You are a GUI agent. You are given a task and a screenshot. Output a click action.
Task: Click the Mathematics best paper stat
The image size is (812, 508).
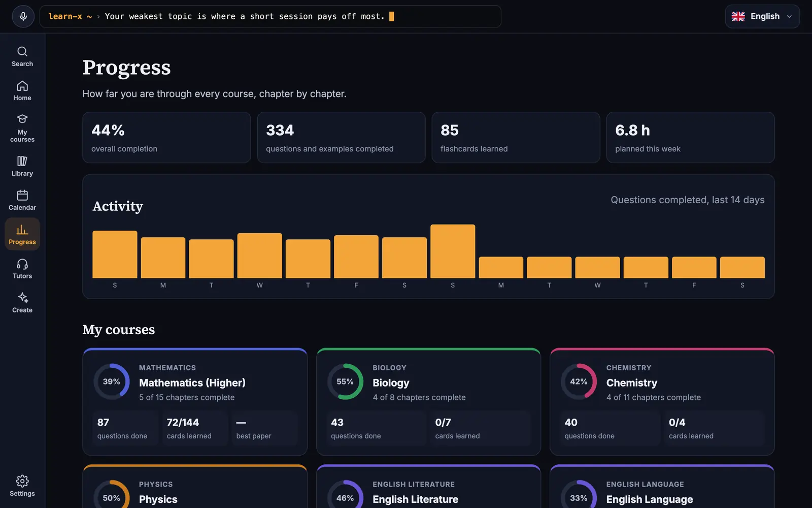pyautogui.click(x=264, y=428)
